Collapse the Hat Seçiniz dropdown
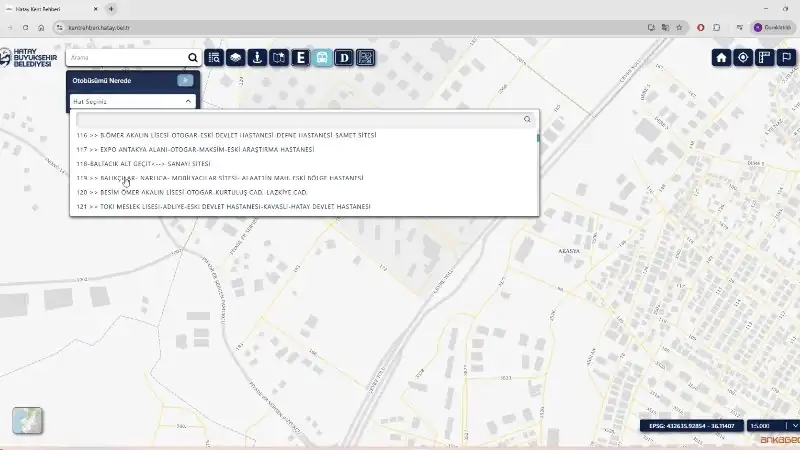This screenshot has width=800, height=450. pyautogui.click(x=188, y=101)
